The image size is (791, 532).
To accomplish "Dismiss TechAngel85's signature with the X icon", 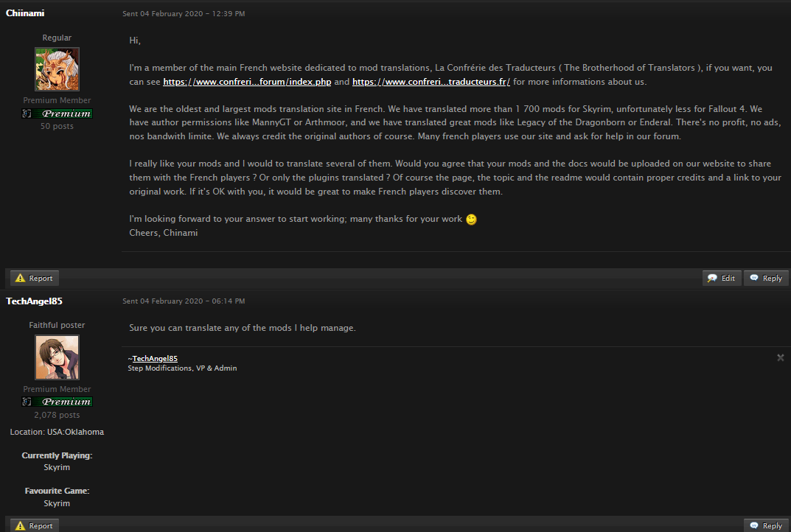I will [x=781, y=357].
